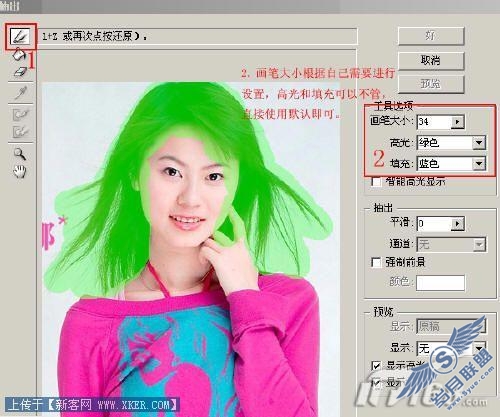Click the woman's photo in preview
Image resolution: width=500 pixels, height=417 pixels.
tap(190, 248)
